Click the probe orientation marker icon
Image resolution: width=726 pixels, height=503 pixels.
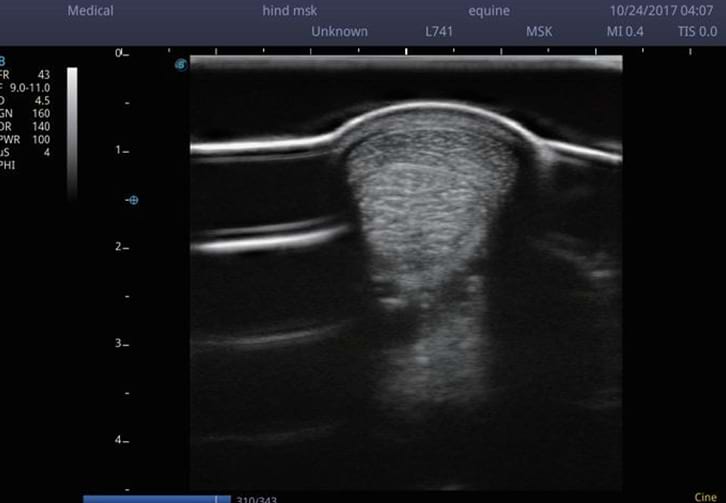[x=181, y=64]
